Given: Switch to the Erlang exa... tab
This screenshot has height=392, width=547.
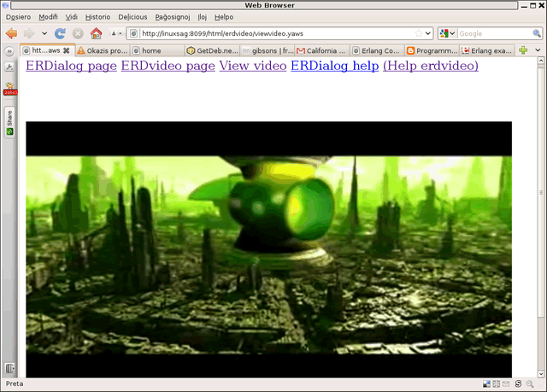Looking at the screenshot, I should click(487, 51).
